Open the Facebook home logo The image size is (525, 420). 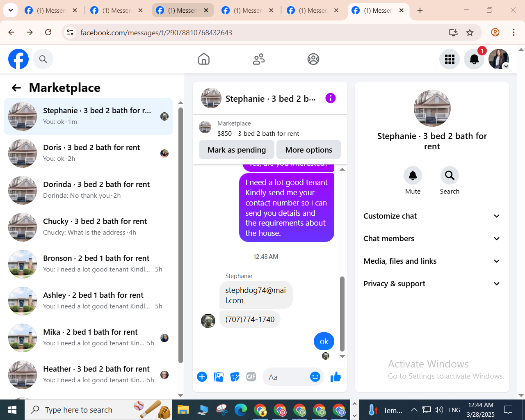point(18,59)
